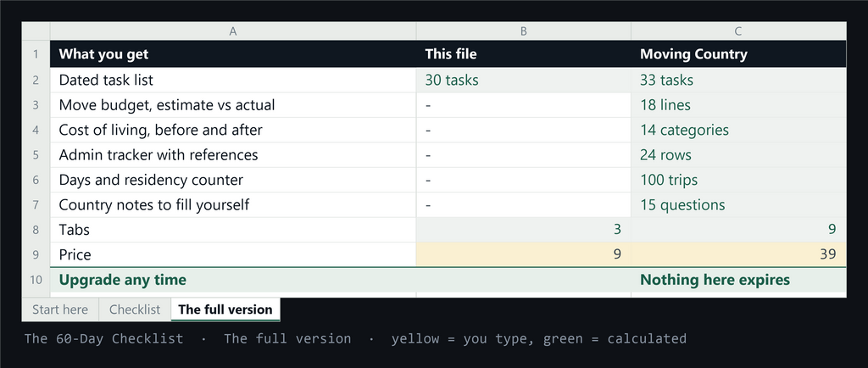Select the dash cell in Move budget row
This screenshot has width=868, height=368.
pos(523,105)
